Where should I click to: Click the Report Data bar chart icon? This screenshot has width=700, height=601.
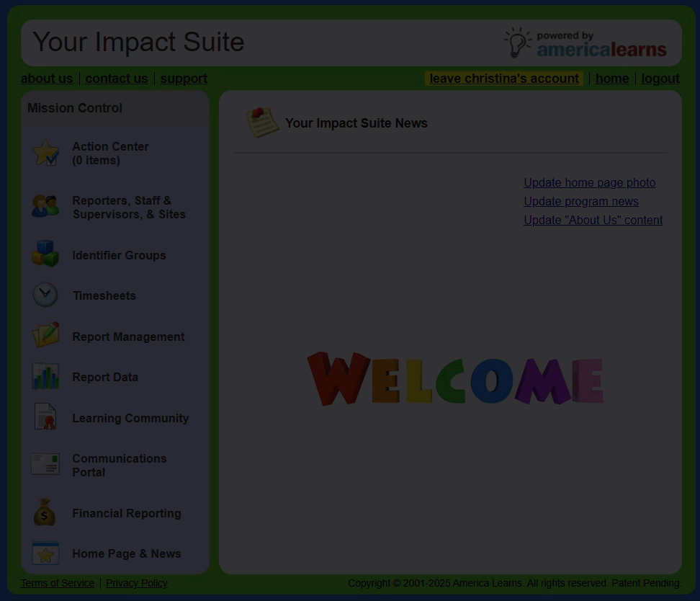[45, 377]
